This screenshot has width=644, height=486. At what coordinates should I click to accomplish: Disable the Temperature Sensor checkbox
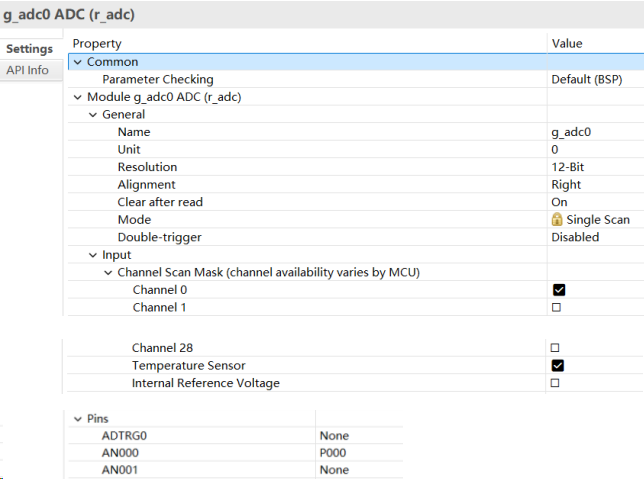click(x=557, y=366)
